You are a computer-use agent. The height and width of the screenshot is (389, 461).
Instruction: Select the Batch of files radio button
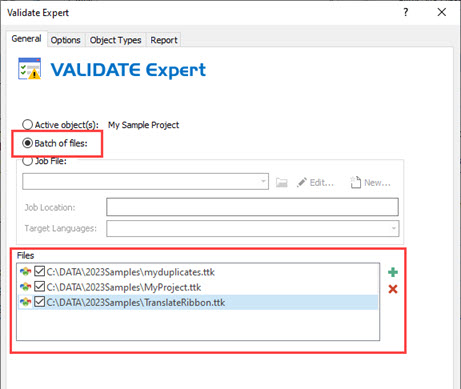click(x=27, y=143)
